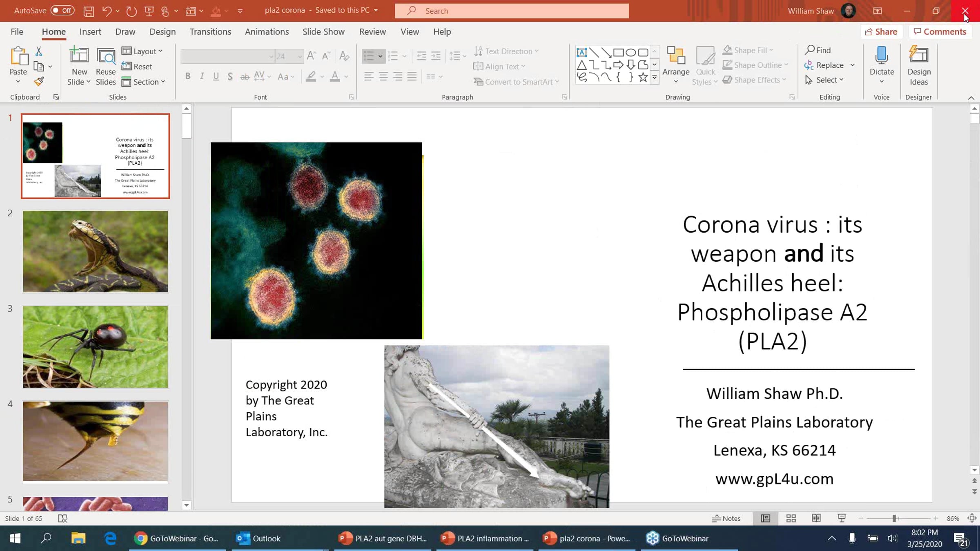This screenshot has width=980, height=551.
Task: Select the Format Painter brush
Action: pos(39,81)
